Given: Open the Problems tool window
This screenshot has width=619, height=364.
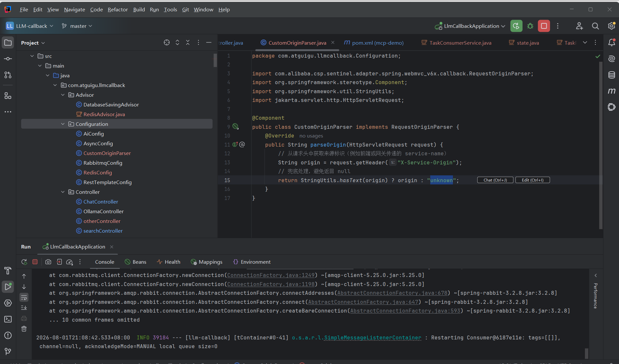Looking at the screenshot, I should pos(8,336).
